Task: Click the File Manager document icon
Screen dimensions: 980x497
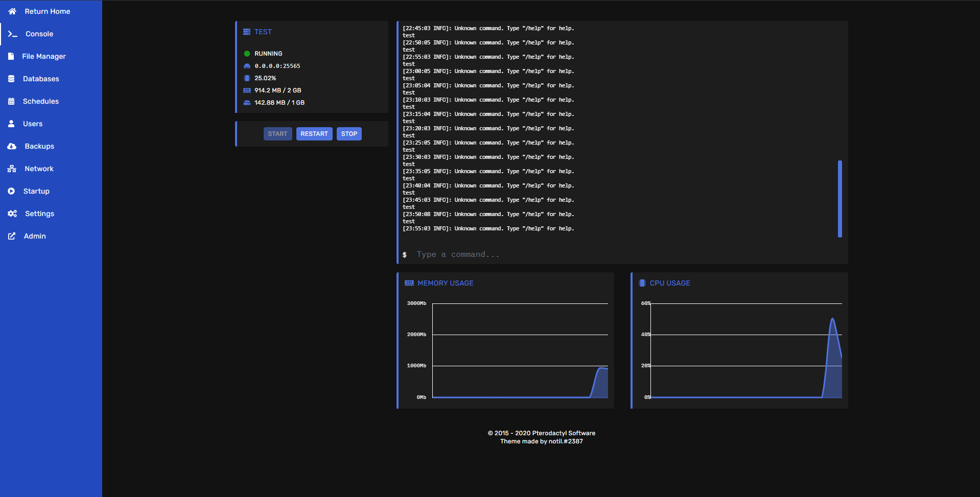Action: coord(11,56)
